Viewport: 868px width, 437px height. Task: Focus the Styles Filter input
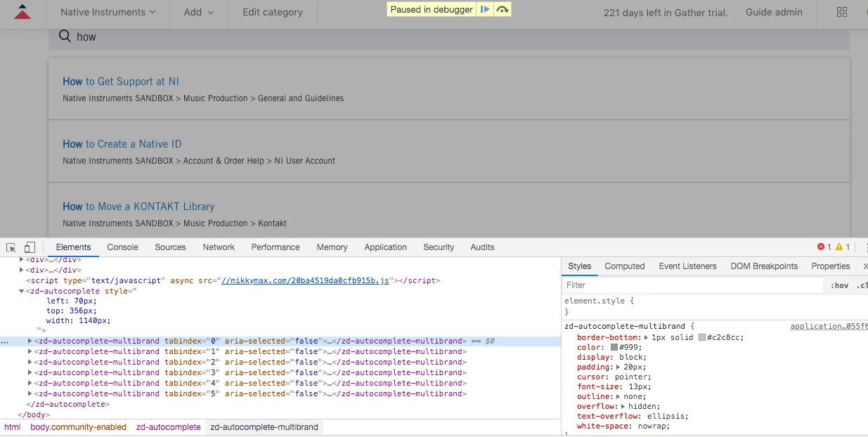click(693, 285)
